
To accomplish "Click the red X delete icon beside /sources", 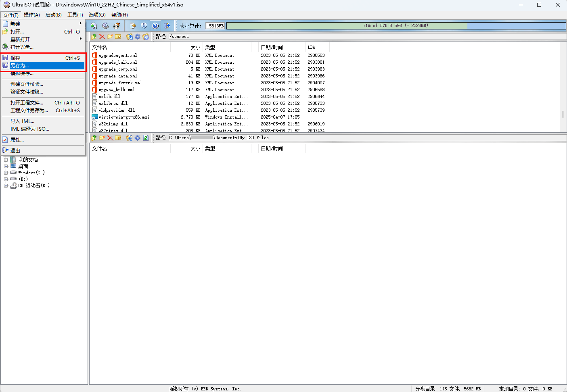I will pos(102,37).
